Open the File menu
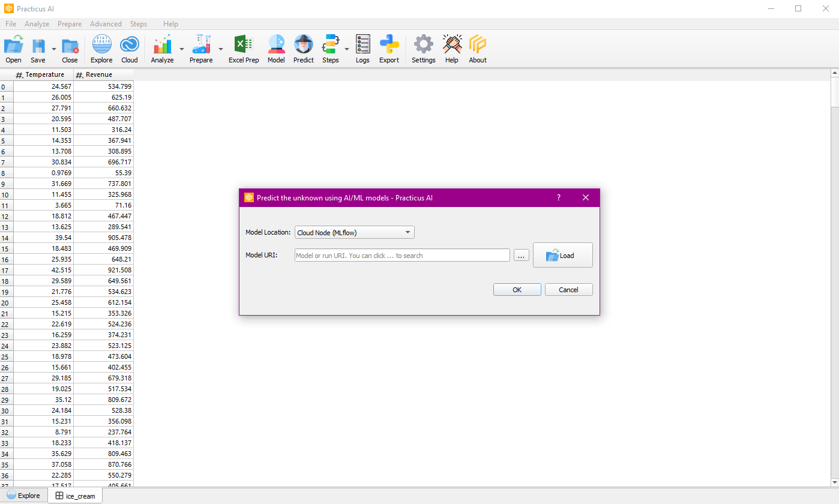 pos(11,24)
